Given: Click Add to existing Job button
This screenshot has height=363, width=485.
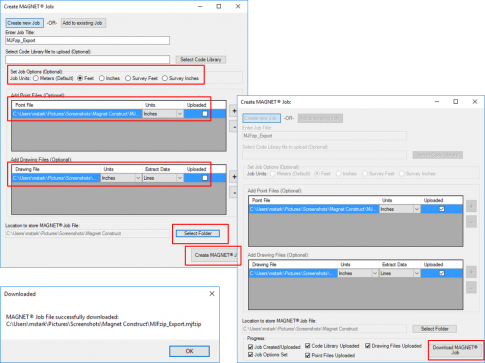Looking at the screenshot, I should (x=83, y=23).
